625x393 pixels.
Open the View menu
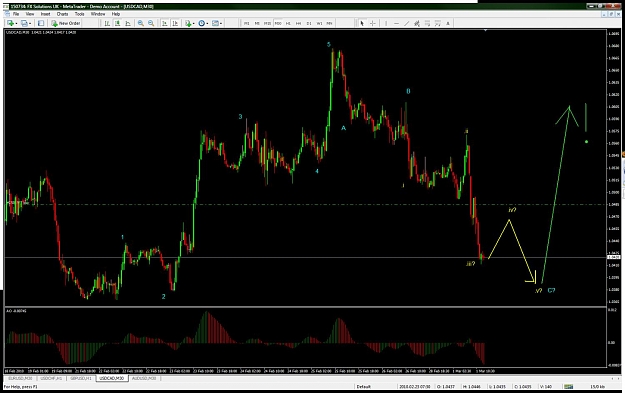click(30, 14)
